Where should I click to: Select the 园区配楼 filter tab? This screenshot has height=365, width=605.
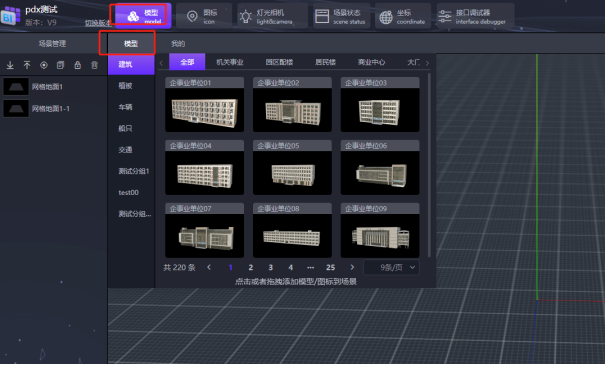tap(279, 62)
